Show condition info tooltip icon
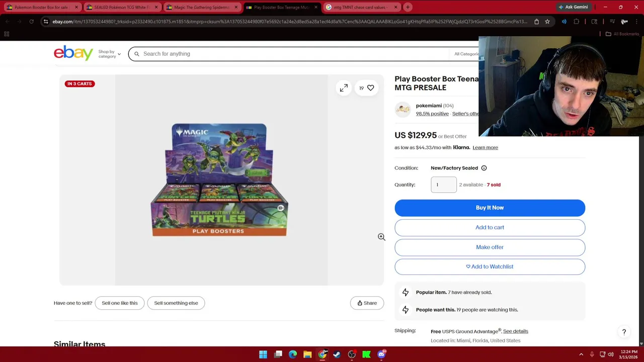Image resolution: width=644 pixels, height=362 pixels. click(484, 168)
